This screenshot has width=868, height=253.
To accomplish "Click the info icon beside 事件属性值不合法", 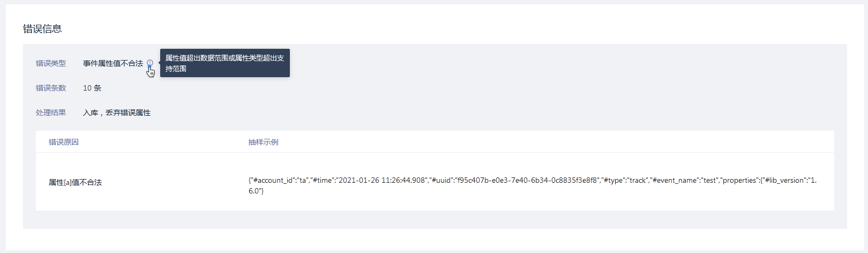I will [150, 63].
